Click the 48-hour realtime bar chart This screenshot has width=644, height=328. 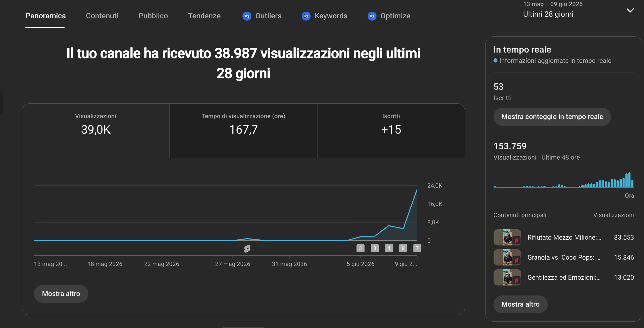[x=564, y=180]
